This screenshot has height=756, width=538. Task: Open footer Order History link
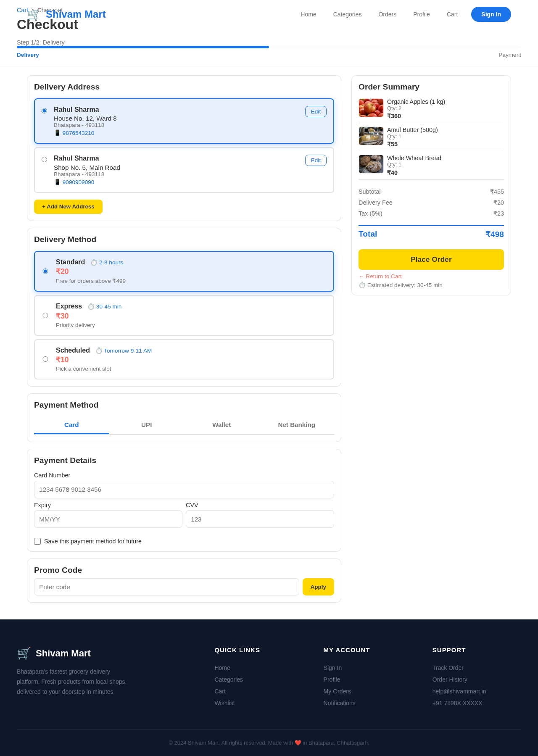pos(450,680)
